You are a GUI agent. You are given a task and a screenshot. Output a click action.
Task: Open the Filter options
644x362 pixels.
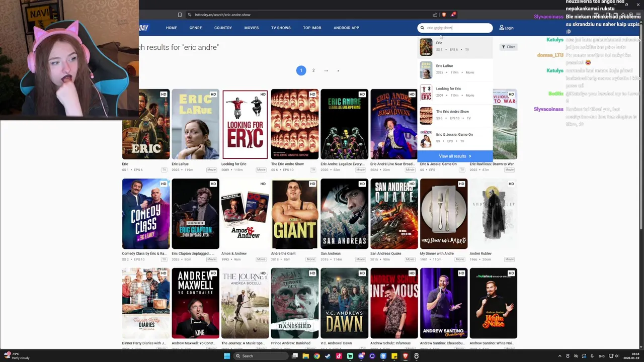pyautogui.click(x=508, y=47)
